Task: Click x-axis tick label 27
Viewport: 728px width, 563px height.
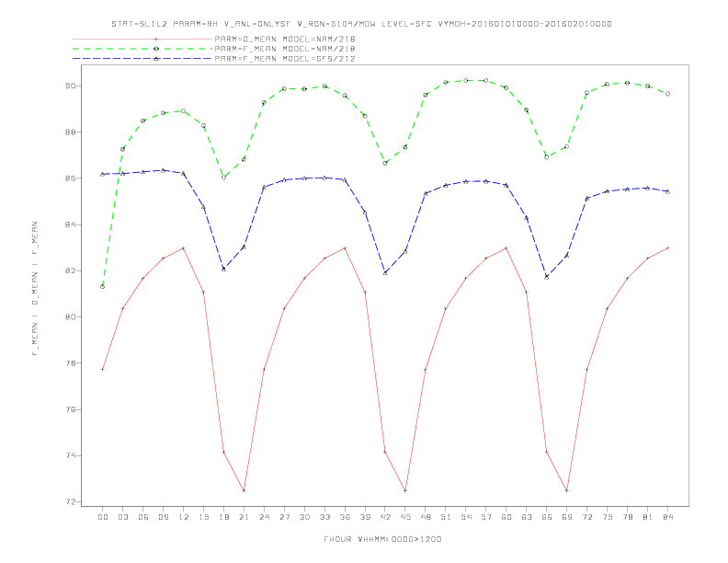Action: pos(284,517)
